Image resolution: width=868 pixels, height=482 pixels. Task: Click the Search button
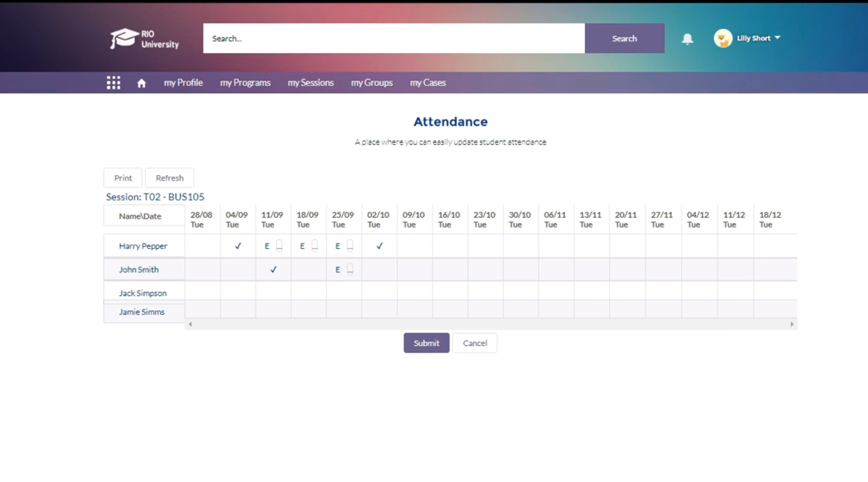click(624, 38)
